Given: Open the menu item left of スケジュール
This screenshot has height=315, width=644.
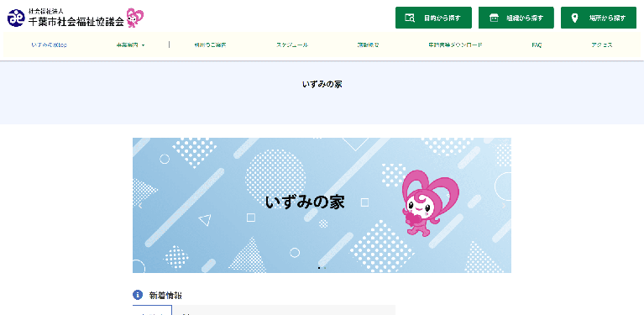Looking at the screenshot, I should click(210, 45).
